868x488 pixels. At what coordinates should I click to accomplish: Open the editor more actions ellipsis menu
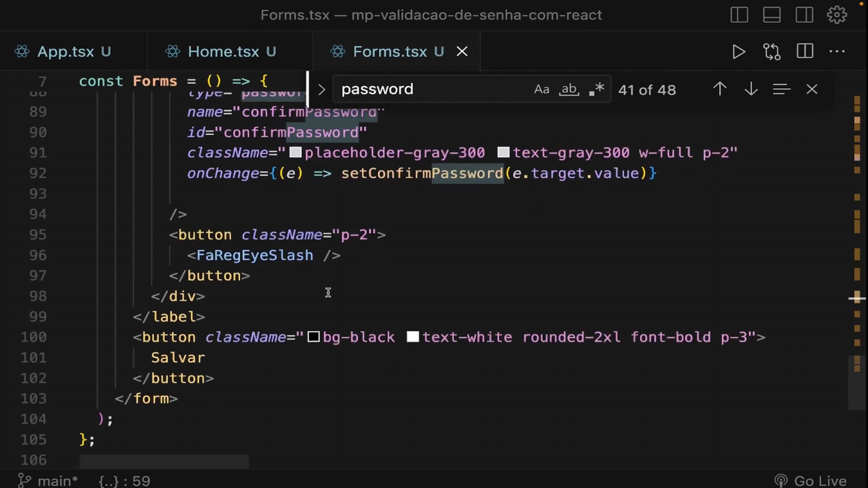pos(837,52)
